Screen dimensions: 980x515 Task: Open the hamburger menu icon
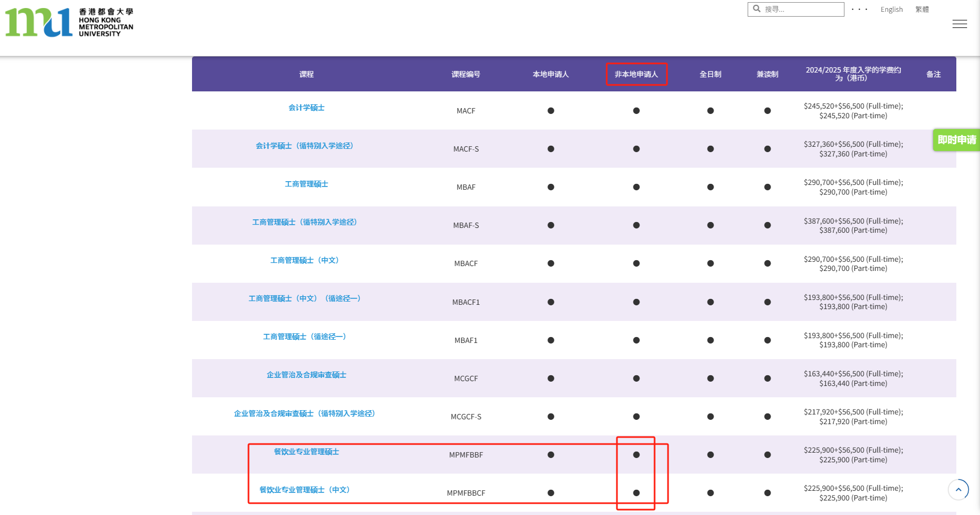click(x=960, y=24)
